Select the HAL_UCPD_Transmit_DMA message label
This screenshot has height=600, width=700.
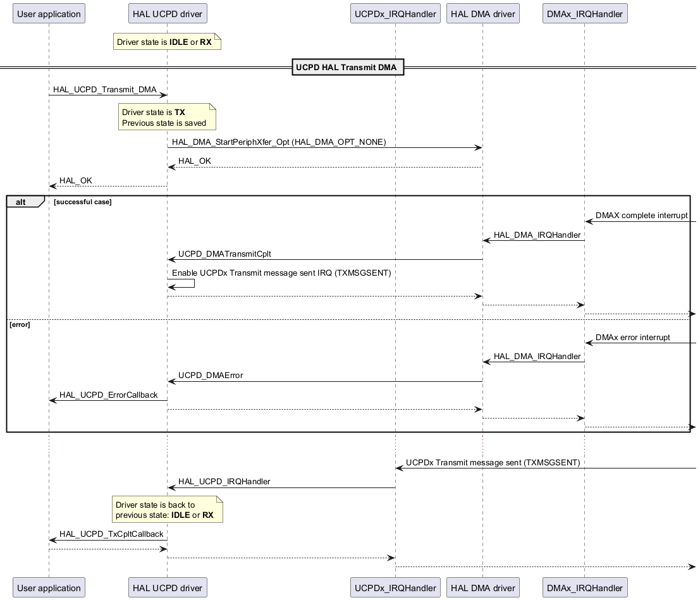(x=104, y=90)
